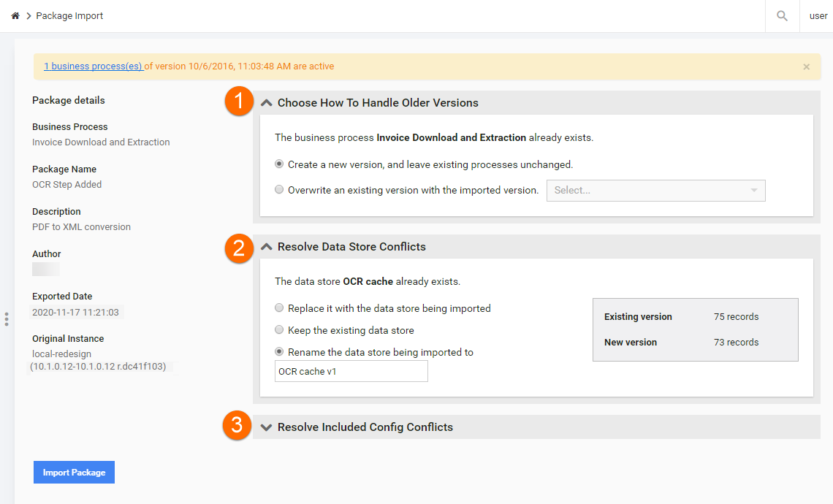Open the 'Select...' version dropdown

[x=655, y=191]
